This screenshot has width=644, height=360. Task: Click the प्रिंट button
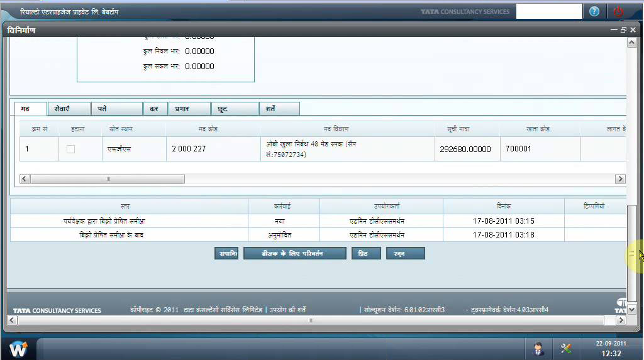(x=366, y=253)
